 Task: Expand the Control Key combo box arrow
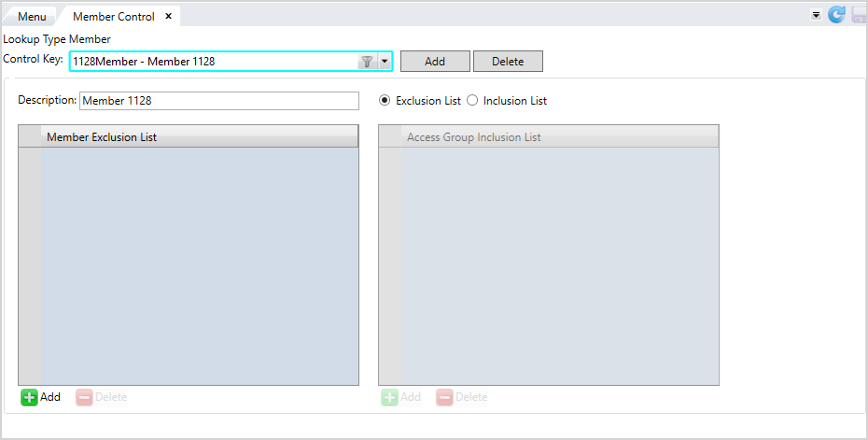tap(385, 62)
